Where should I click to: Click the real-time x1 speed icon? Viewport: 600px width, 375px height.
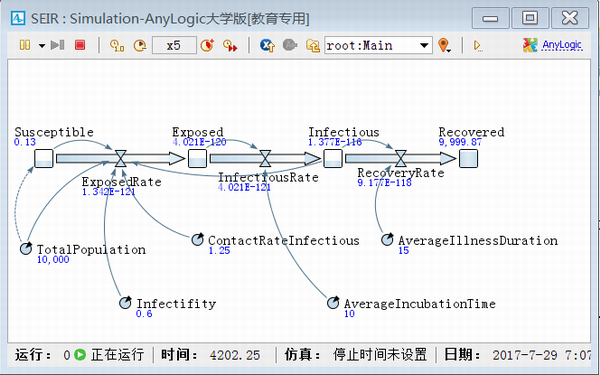(x=117, y=46)
